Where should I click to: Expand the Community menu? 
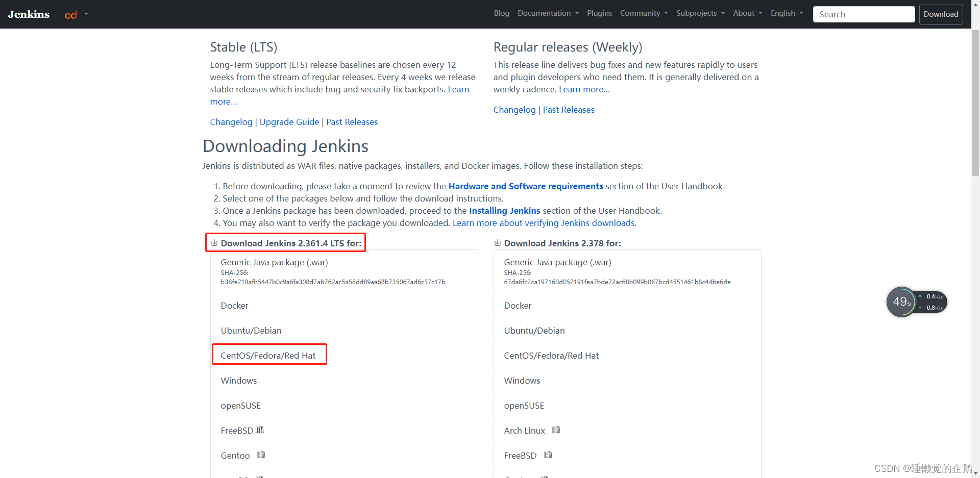coord(644,13)
